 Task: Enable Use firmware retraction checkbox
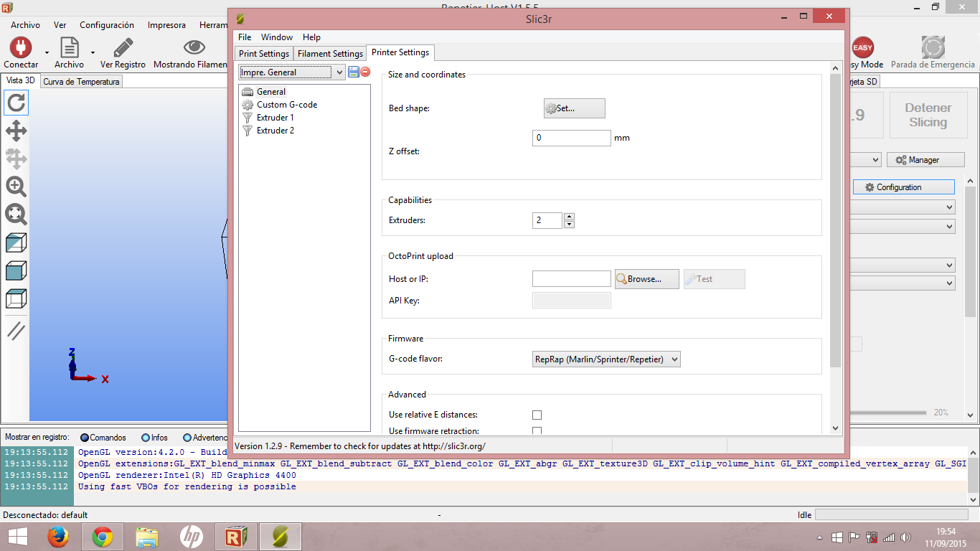[x=537, y=431]
